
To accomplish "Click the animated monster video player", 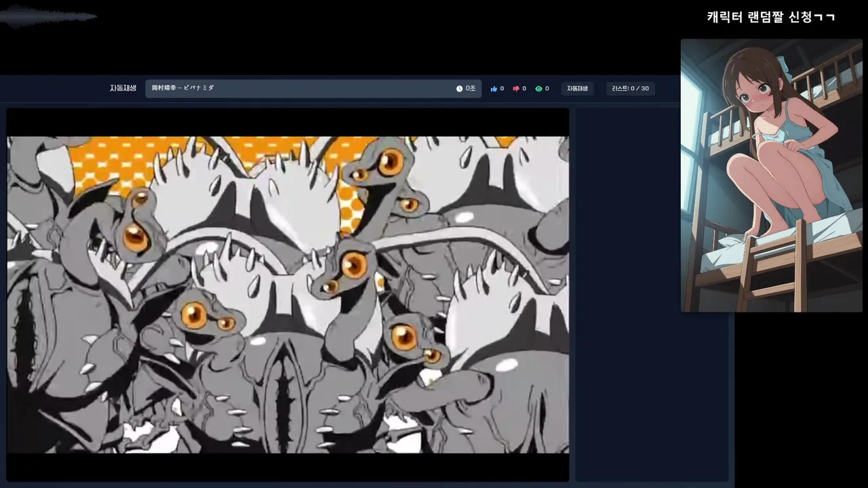I will pos(288,295).
